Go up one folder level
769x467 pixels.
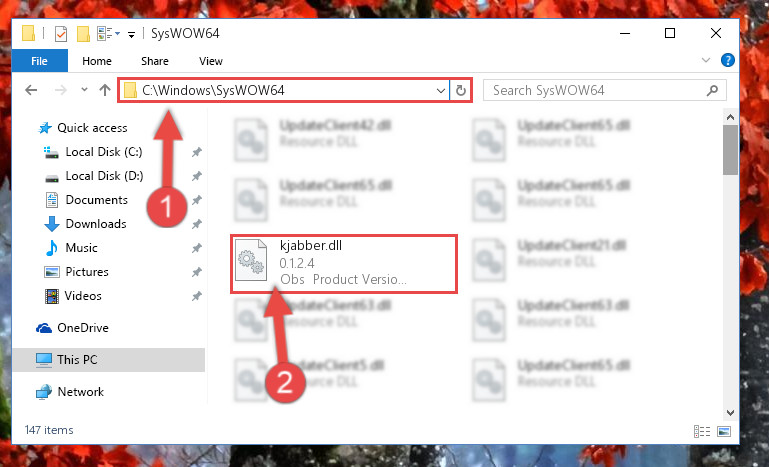coord(104,90)
